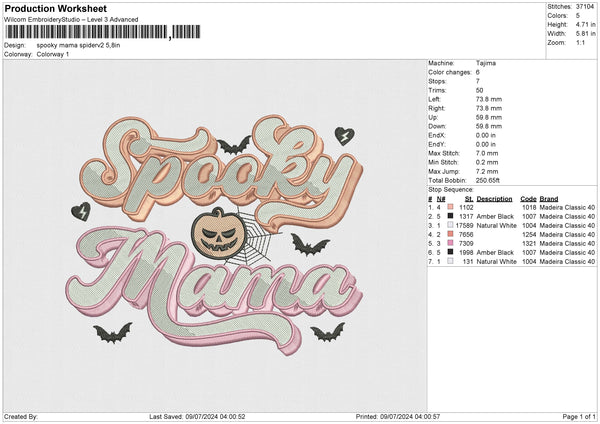Click the 'Code' column header

(x=528, y=199)
